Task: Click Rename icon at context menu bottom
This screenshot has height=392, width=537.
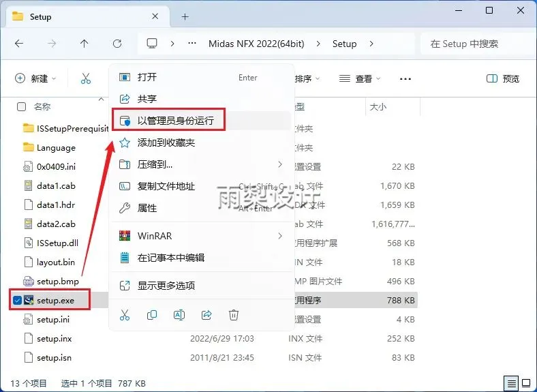Action: [x=179, y=314]
